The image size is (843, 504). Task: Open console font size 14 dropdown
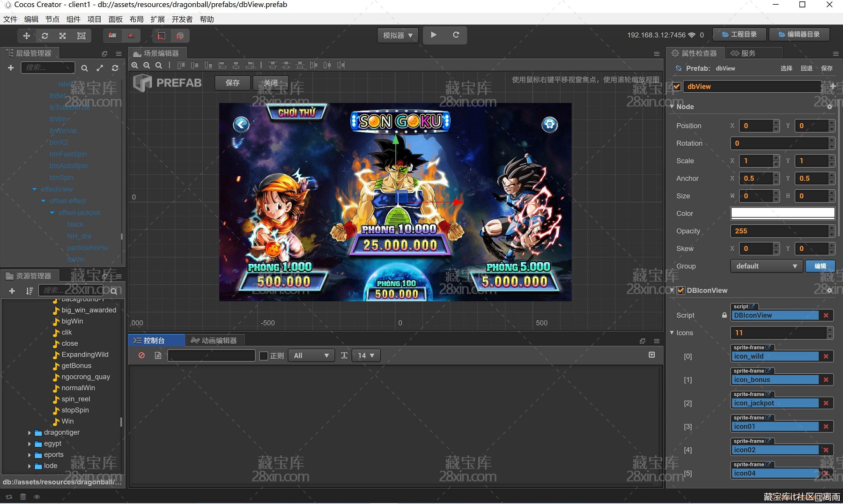366,356
